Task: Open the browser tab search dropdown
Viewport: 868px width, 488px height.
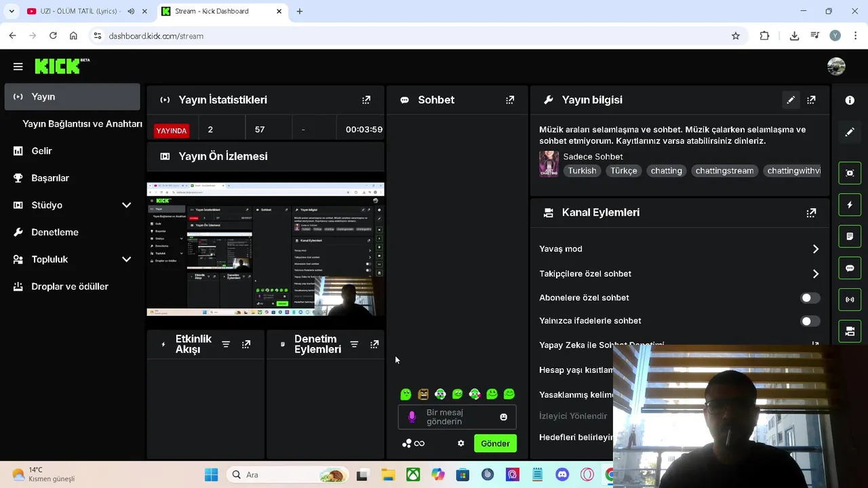Action: (12, 12)
